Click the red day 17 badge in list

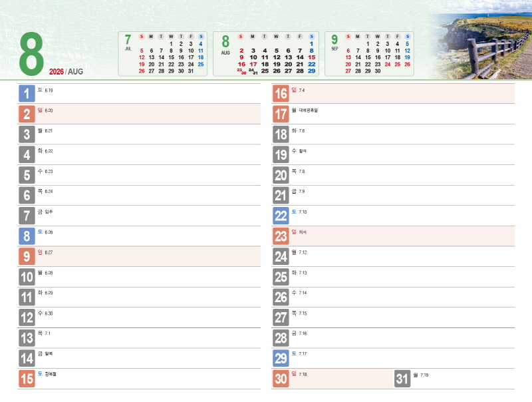tap(281, 114)
